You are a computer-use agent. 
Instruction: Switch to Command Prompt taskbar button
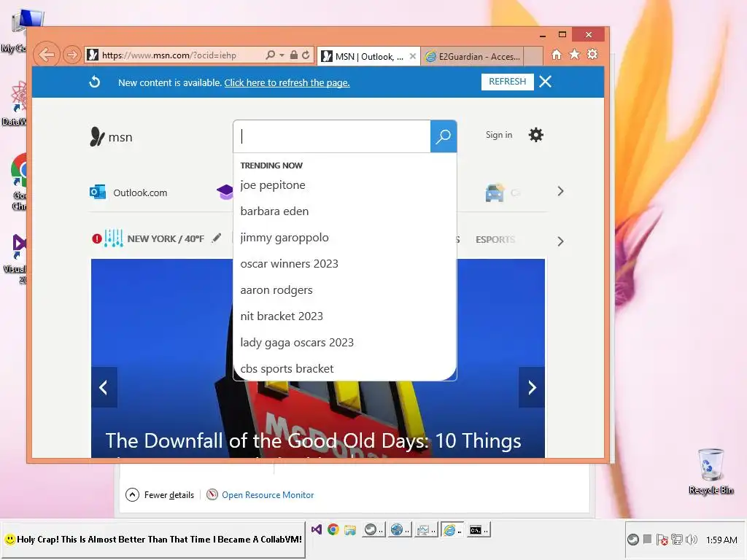(477, 529)
